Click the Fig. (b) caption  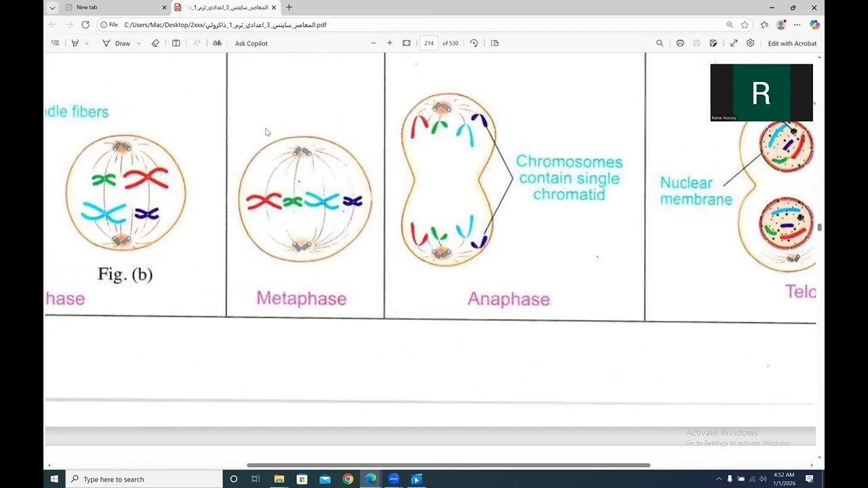[125, 274]
